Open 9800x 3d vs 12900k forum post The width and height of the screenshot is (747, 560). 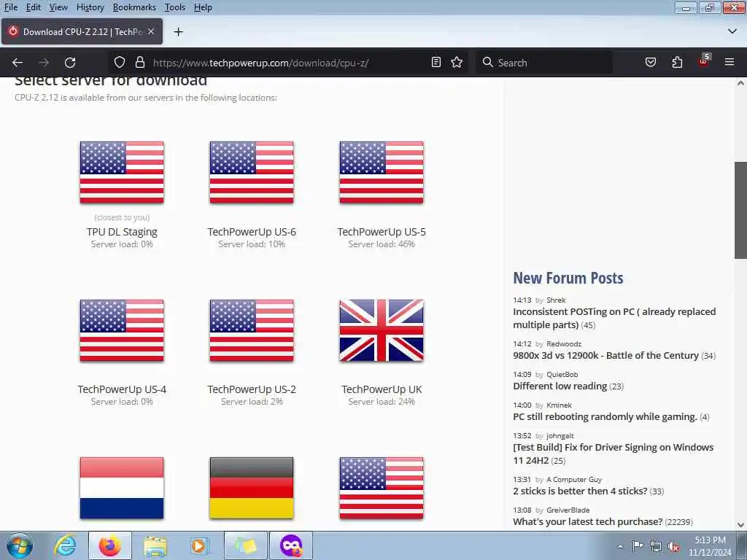tap(605, 356)
